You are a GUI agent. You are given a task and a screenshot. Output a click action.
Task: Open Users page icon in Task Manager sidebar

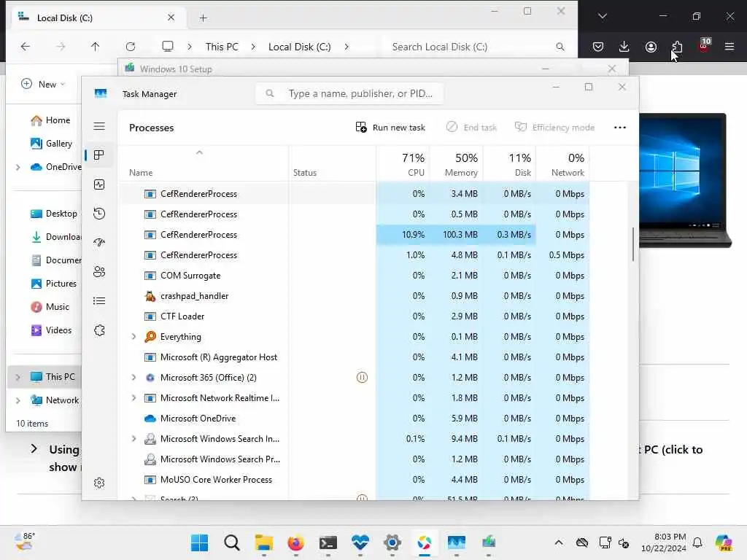click(x=99, y=272)
